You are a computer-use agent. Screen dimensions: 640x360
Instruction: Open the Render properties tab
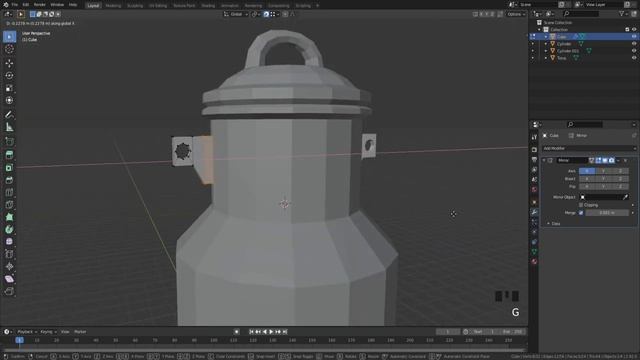point(534,149)
